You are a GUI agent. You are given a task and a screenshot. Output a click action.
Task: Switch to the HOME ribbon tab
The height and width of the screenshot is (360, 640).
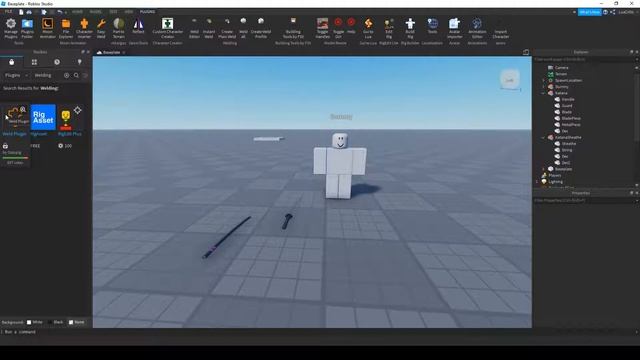[x=77, y=12]
